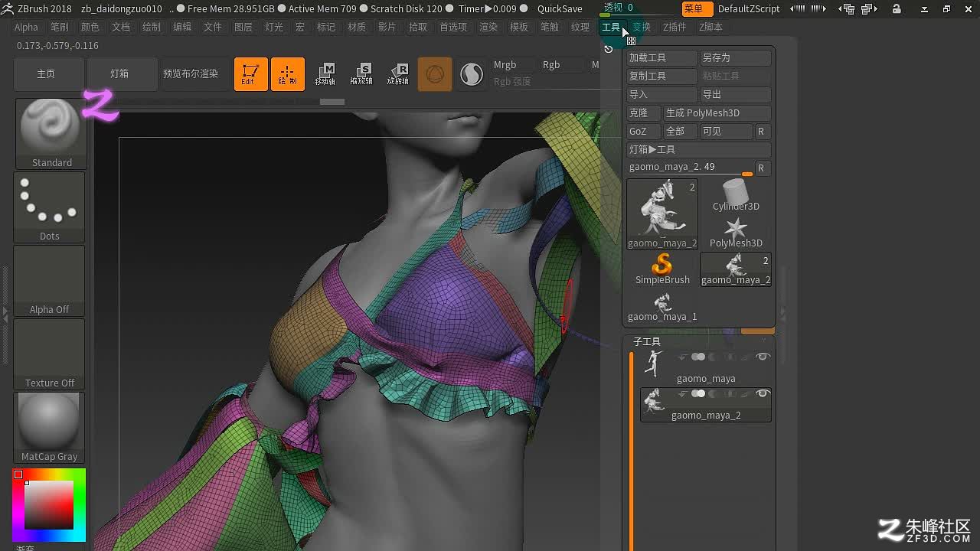Open the Alpha Off selector
The height and width of the screenshot is (551, 980).
click(49, 280)
